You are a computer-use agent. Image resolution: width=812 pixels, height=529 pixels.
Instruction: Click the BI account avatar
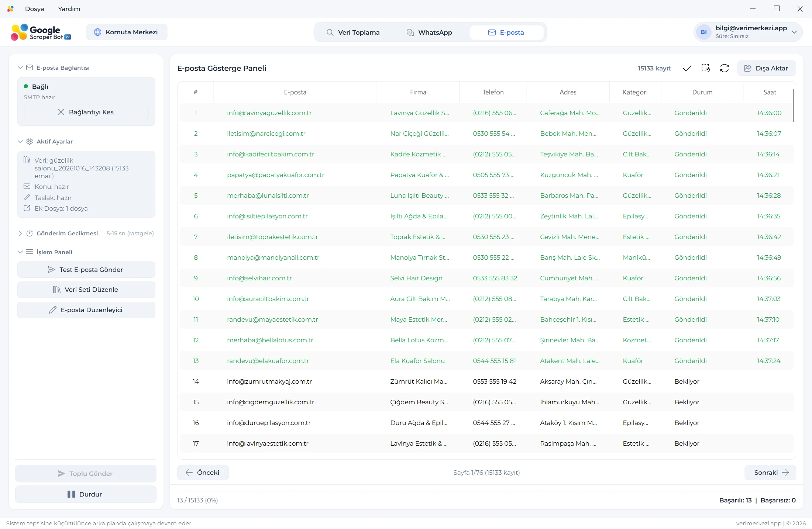[x=704, y=32]
